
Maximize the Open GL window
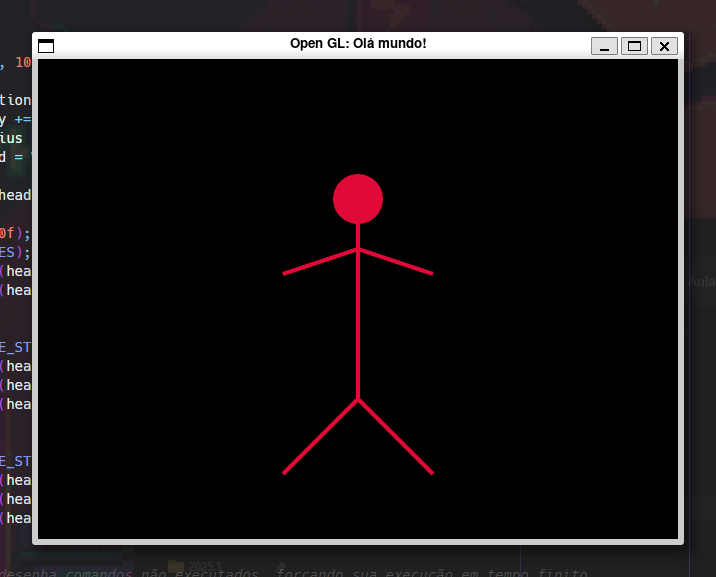[634, 46]
